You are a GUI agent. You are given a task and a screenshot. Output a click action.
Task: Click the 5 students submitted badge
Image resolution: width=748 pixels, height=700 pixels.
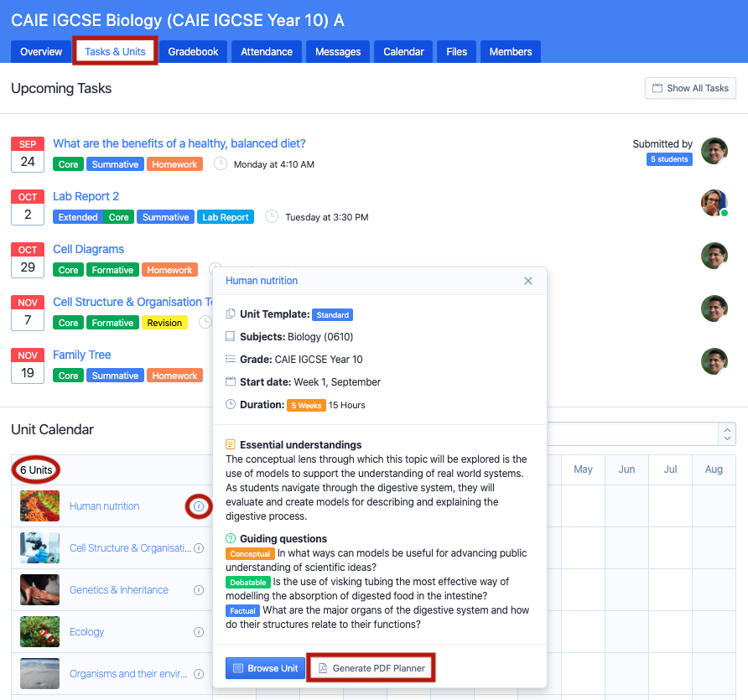pyautogui.click(x=669, y=159)
